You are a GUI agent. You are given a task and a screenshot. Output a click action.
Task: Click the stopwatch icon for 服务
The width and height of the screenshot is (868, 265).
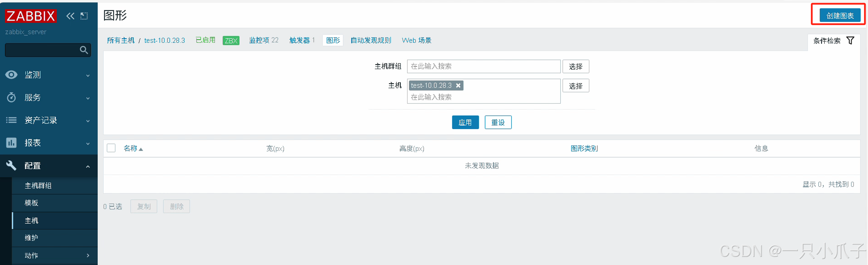[11, 97]
